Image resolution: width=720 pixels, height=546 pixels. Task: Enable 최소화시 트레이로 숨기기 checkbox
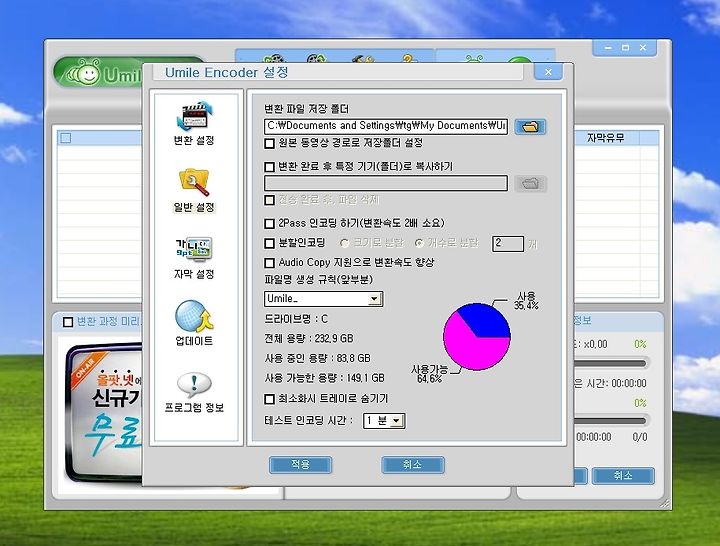(270, 399)
